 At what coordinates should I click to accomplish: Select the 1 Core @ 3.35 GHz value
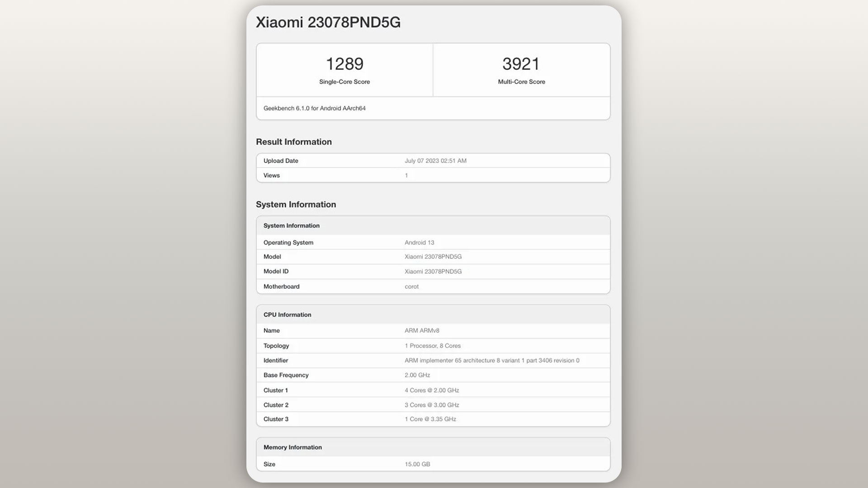coord(430,419)
